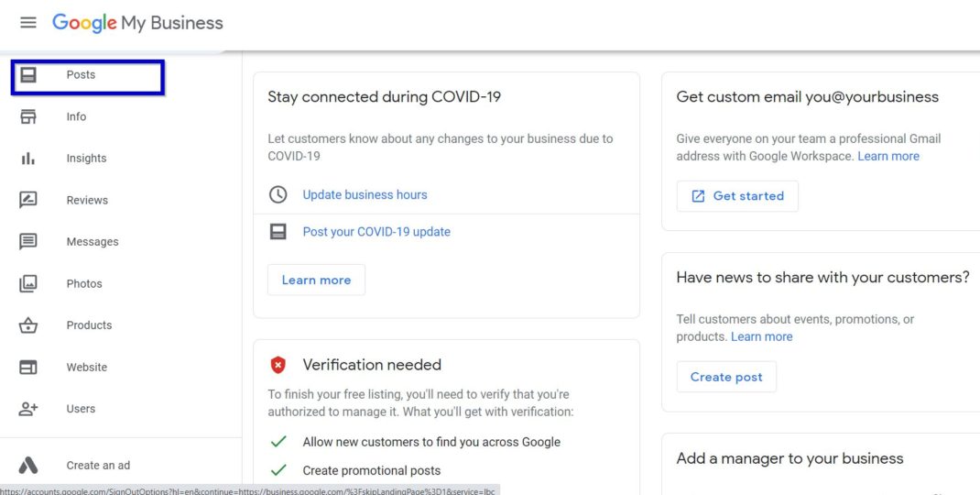Open the Reviews section
Viewport: 980px width, 495px height.
pos(87,200)
